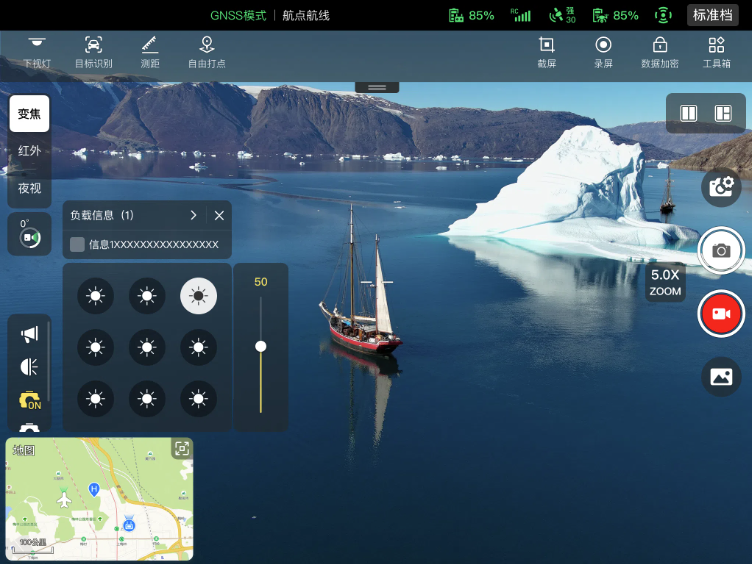This screenshot has height=564, width=752.
Task: Pull down the top drawer handle
Action: (x=377, y=88)
